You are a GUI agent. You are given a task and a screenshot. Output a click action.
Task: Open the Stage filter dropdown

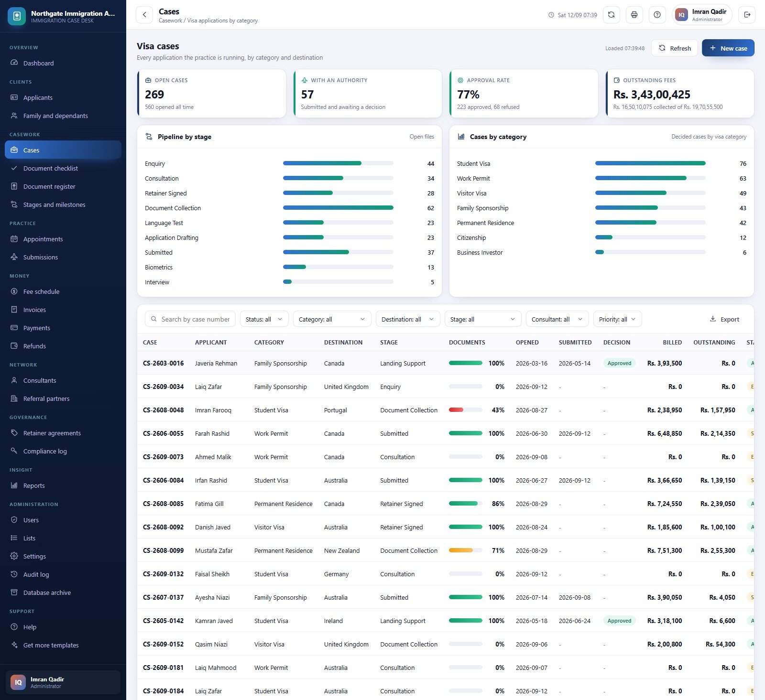tap(483, 319)
